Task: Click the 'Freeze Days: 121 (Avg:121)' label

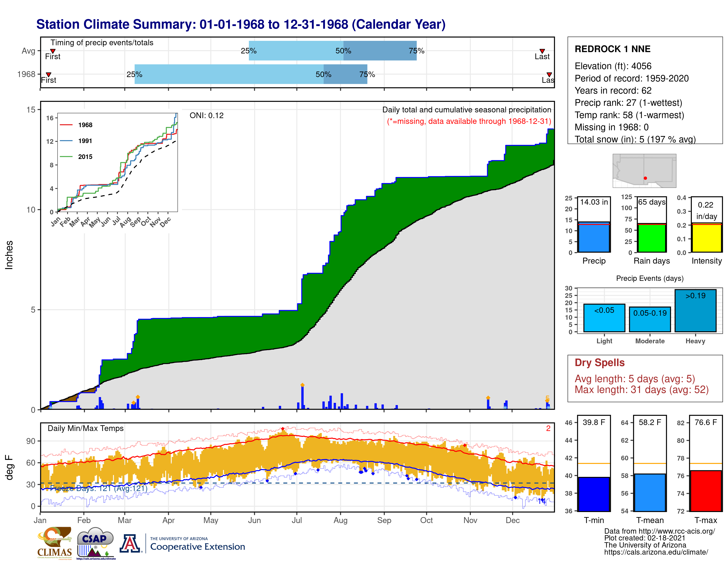Action: click(98, 488)
